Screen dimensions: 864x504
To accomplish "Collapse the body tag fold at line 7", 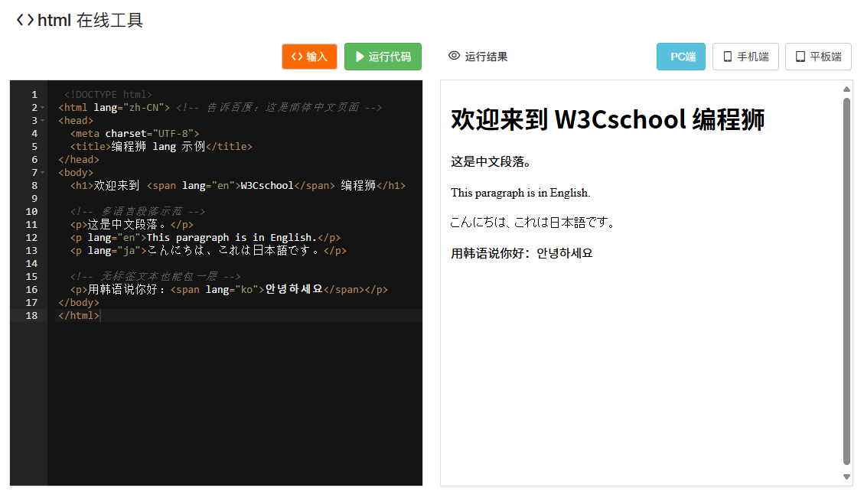I will coord(42,172).
